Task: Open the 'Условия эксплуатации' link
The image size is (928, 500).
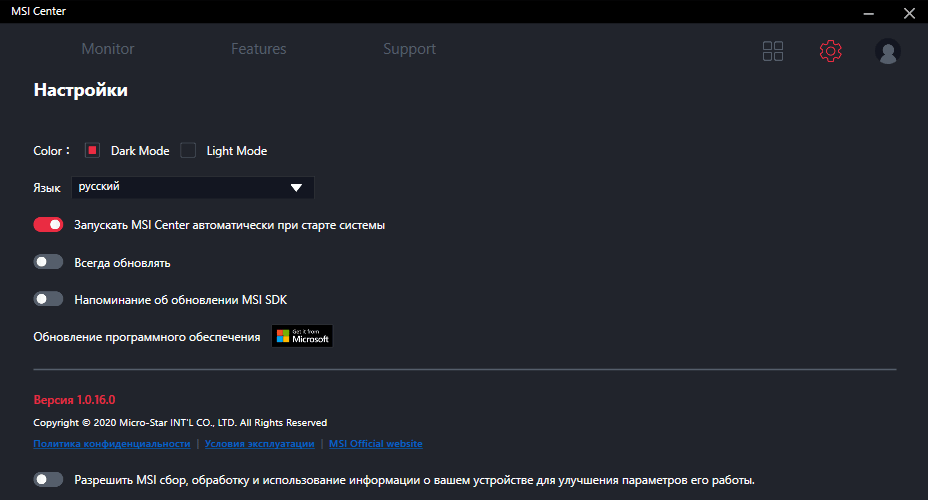Action: click(260, 444)
